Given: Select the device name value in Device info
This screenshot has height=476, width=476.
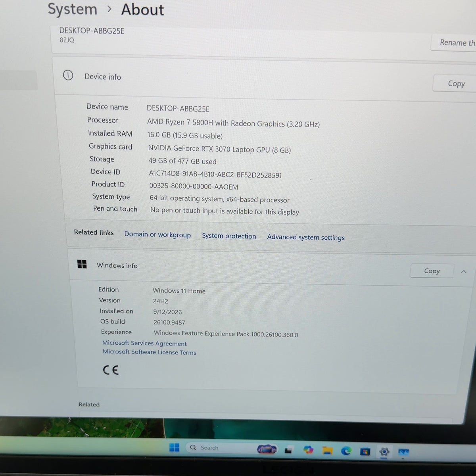Looking at the screenshot, I should pos(178,109).
